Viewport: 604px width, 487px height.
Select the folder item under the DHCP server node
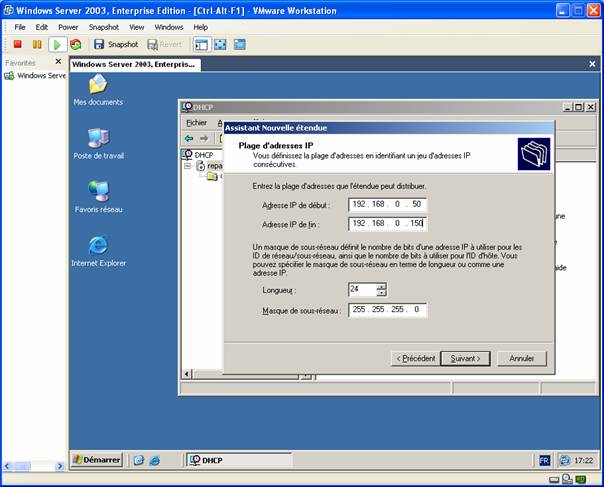(x=212, y=176)
